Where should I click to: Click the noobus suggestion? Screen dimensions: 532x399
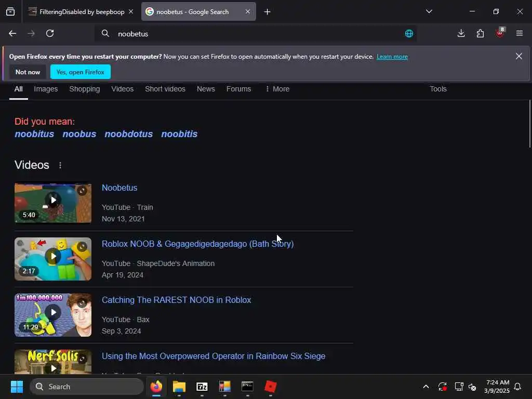79,134
